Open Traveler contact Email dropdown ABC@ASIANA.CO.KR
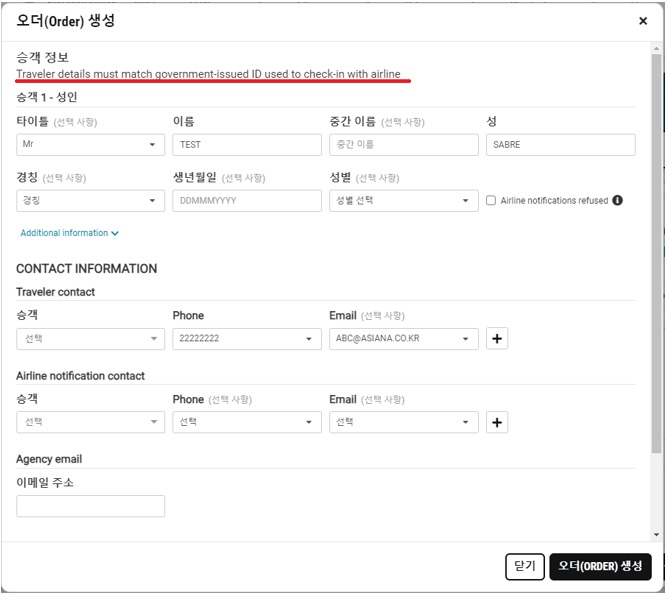The image size is (666, 595). (x=404, y=338)
